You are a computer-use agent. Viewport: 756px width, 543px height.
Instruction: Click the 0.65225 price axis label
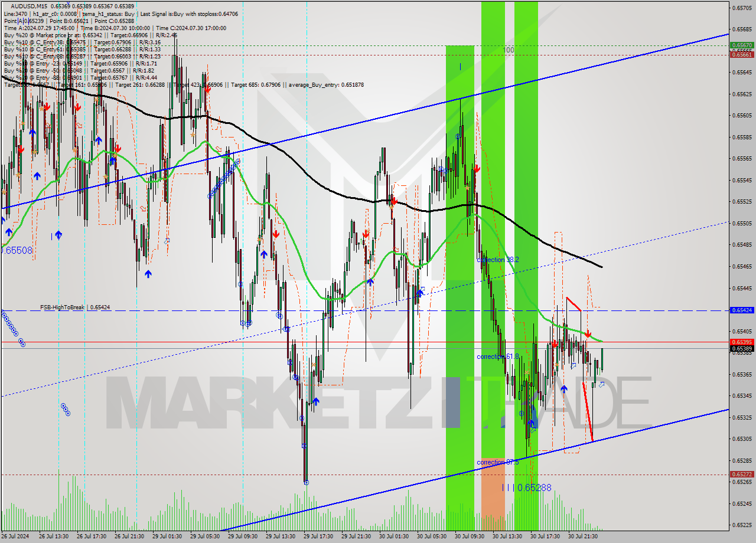pos(742,525)
